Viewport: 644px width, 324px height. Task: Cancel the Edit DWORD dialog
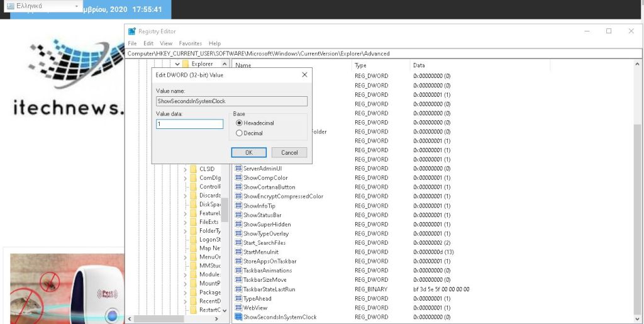coord(289,152)
